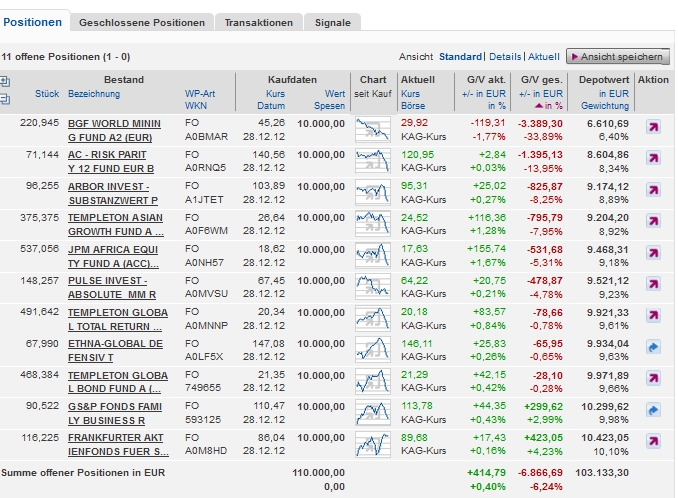
Task: Click action icon for Arbor Invest Substanzwert
Action: pyautogui.click(x=653, y=190)
